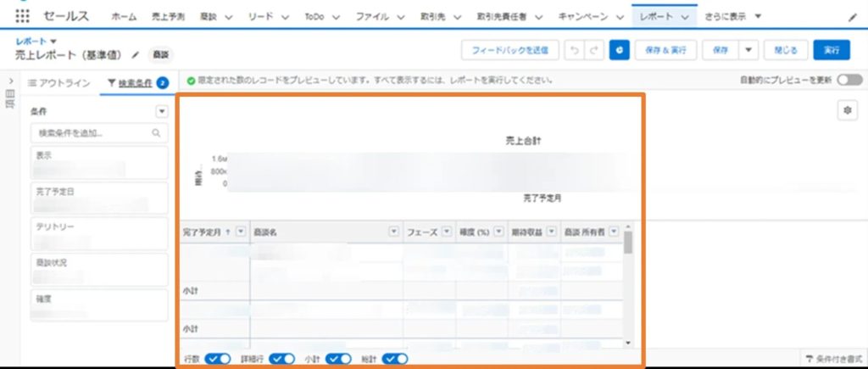Open フェーズ column dropdown

click(447, 232)
